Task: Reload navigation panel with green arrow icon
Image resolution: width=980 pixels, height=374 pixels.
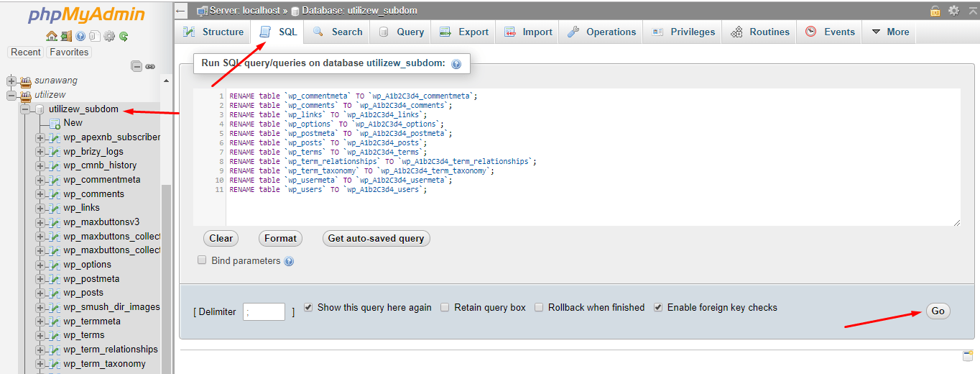Action: click(124, 36)
